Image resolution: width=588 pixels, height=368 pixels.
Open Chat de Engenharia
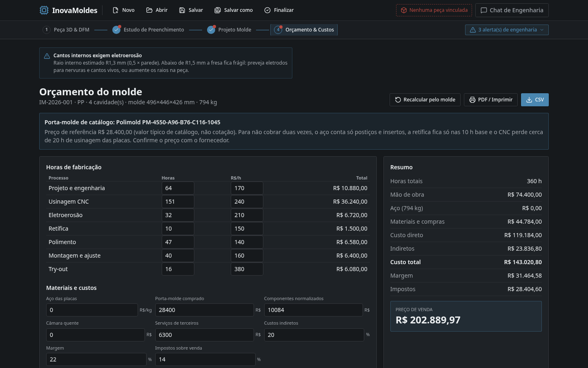(x=512, y=10)
